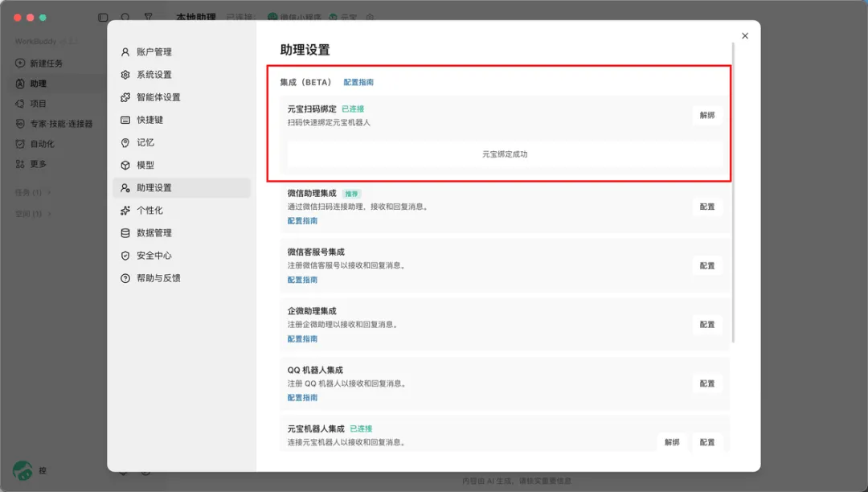Click 解绑 for 元宝机器人集成
This screenshot has height=492, width=868.
click(672, 442)
